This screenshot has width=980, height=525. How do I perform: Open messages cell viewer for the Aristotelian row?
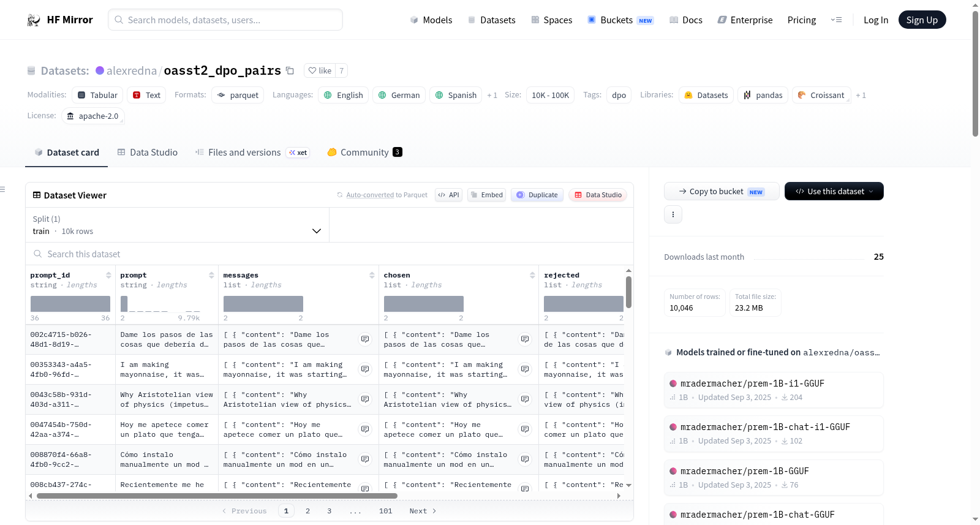click(365, 399)
